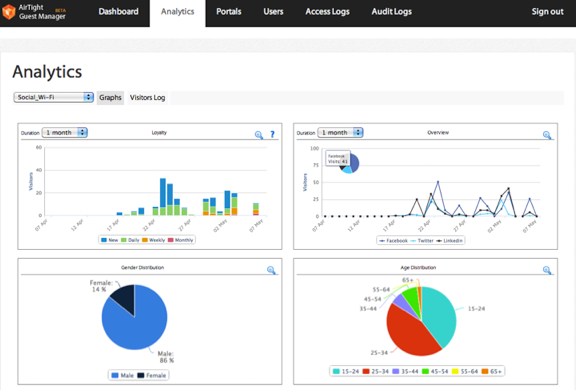Open the Users tab

273,12
